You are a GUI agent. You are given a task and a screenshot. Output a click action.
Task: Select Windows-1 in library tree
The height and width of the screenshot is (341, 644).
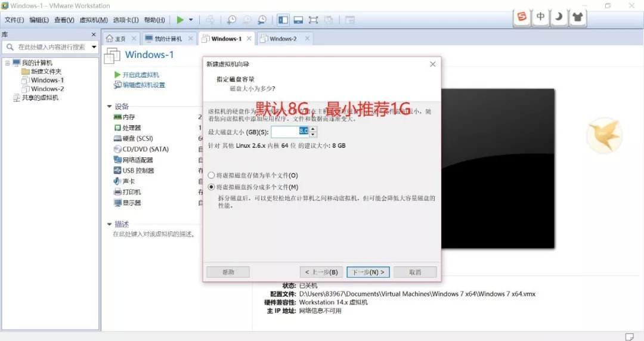tap(47, 80)
